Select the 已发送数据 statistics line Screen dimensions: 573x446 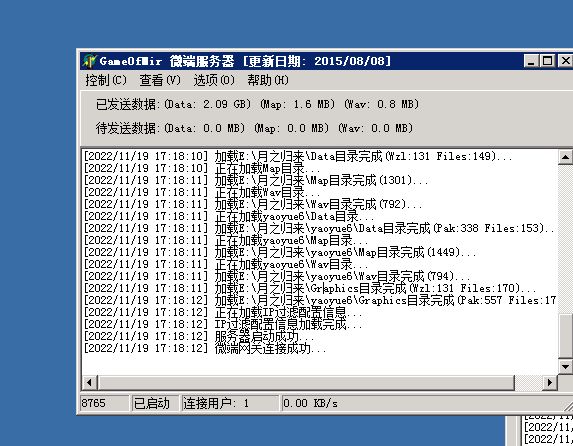(x=257, y=105)
